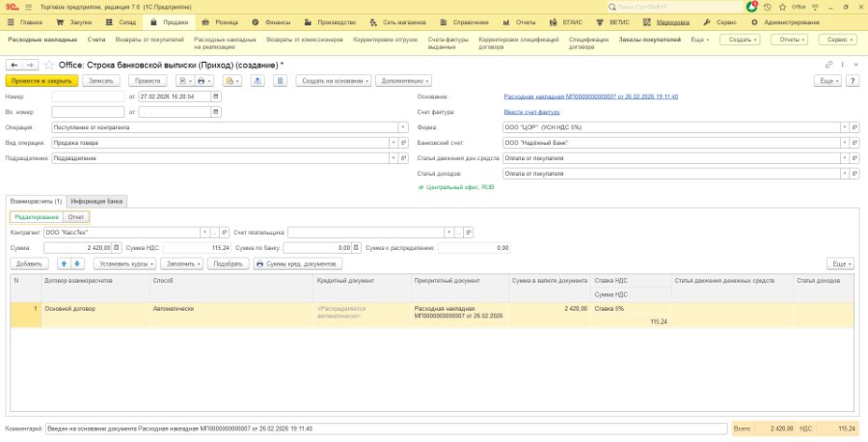Open Дополнительно dropdown button
Viewport: 868px width, 442px height.
tap(403, 81)
